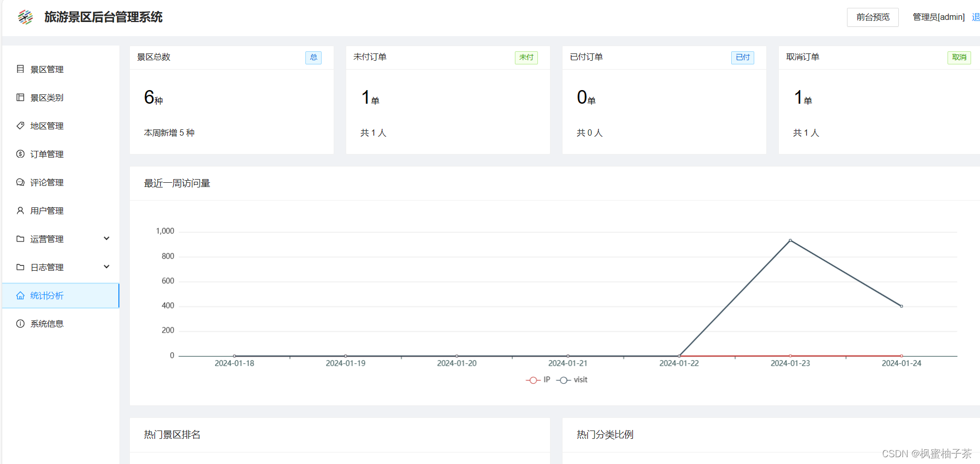Click the data point at 2024-01-22
The width and height of the screenshot is (980, 464).
pos(679,356)
